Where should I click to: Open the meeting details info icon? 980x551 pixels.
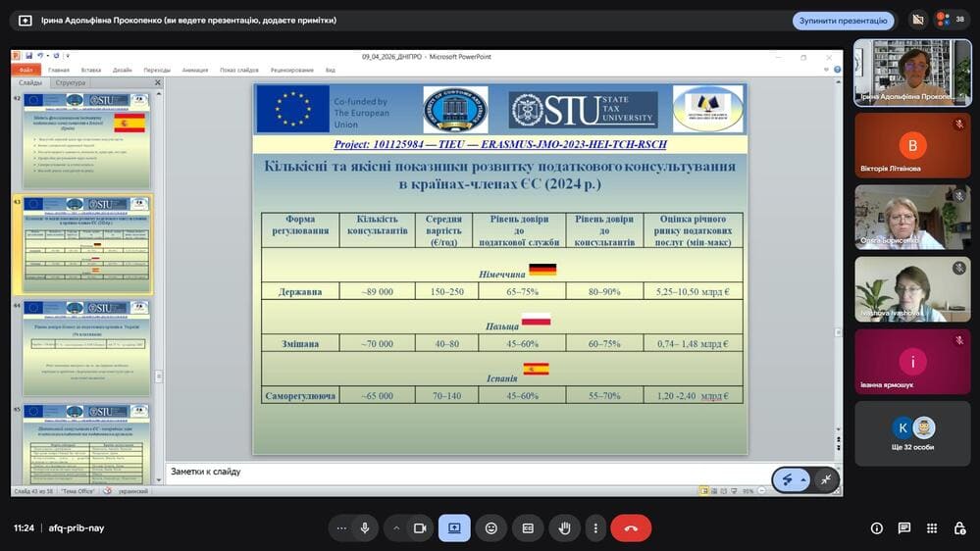coord(876,528)
